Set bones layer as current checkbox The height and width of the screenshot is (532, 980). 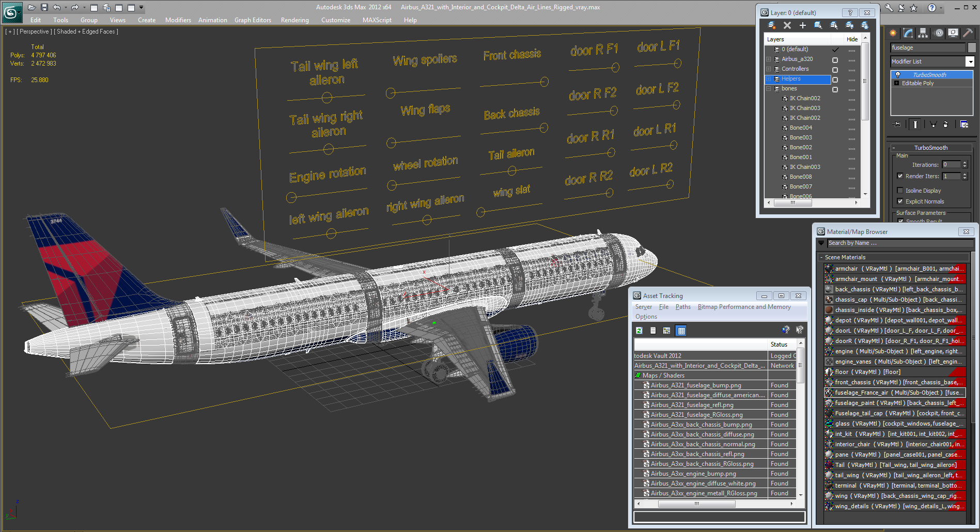pos(835,89)
